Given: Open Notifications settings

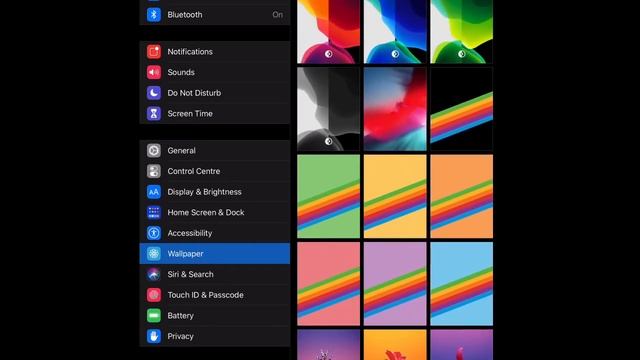Looking at the screenshot, I should coord(215,52).
